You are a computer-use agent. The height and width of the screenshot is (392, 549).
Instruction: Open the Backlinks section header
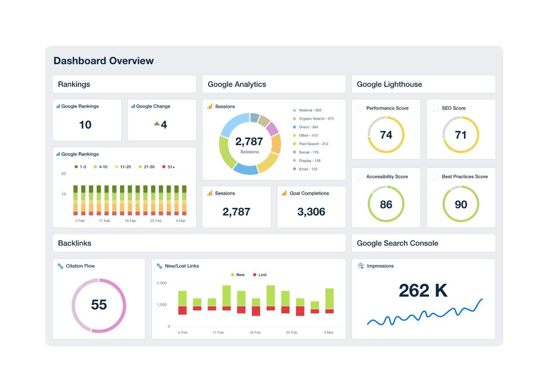pyautogui.click(x=199, y=243)
